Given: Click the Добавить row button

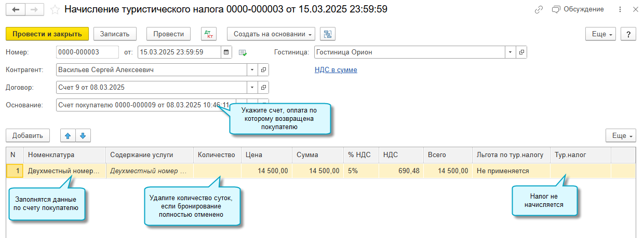Looking at the screenshot, I should click(28, 136).
